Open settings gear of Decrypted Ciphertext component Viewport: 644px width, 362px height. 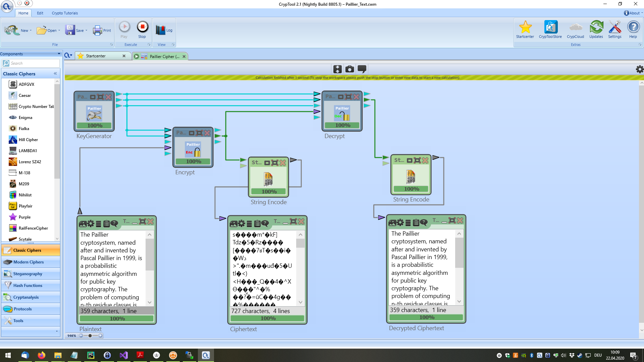pos(400,222)
